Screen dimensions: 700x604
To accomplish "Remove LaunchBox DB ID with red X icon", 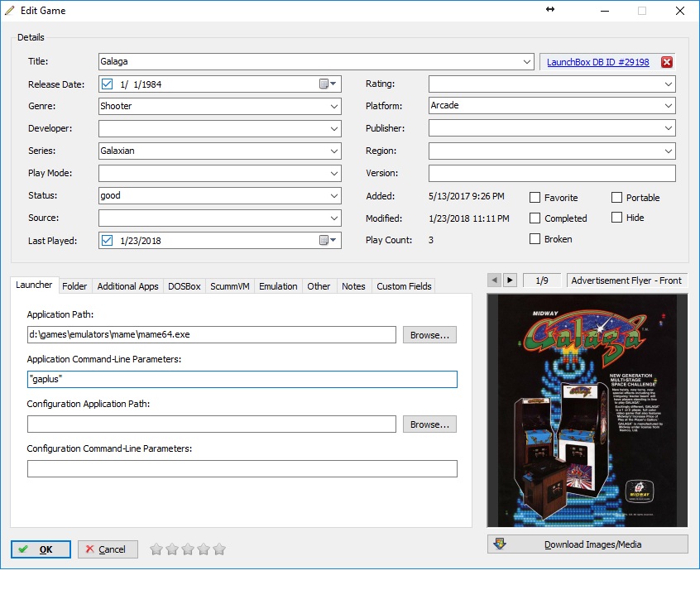I will click(x=667, y=62).
